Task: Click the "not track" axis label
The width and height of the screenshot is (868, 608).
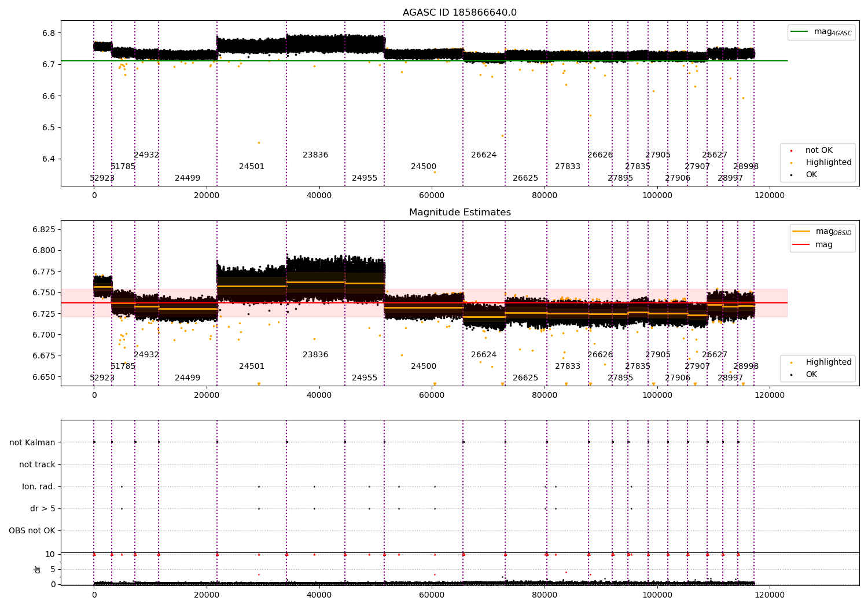Action: tap(37, 465)
